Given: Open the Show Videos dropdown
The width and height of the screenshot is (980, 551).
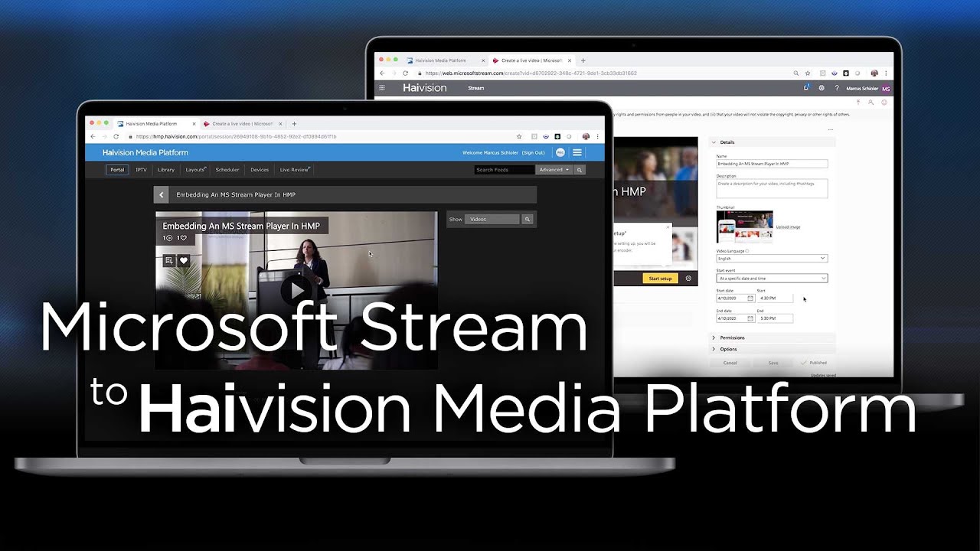Looking at the screenshot, I should (x=492, y=219).
